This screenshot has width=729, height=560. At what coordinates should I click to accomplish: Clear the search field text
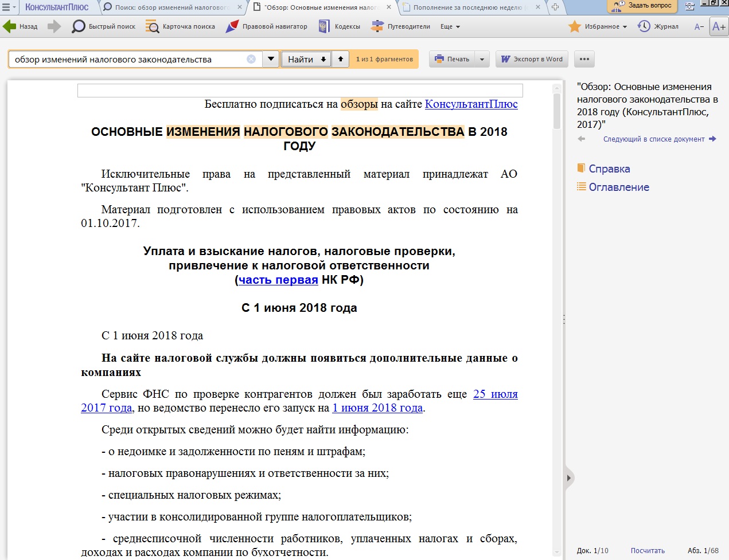click(x=251, y=59)
